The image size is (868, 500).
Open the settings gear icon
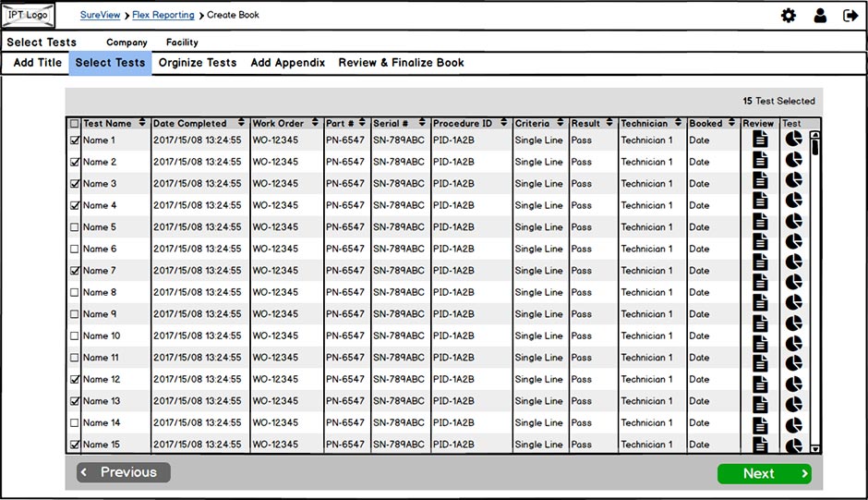(x=788, y=15)
